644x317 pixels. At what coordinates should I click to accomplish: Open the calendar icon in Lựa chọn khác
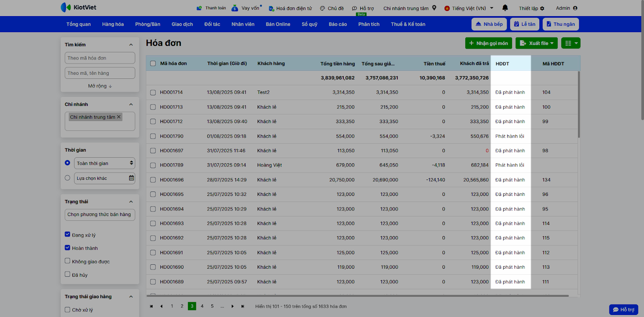tap(132, 178)
